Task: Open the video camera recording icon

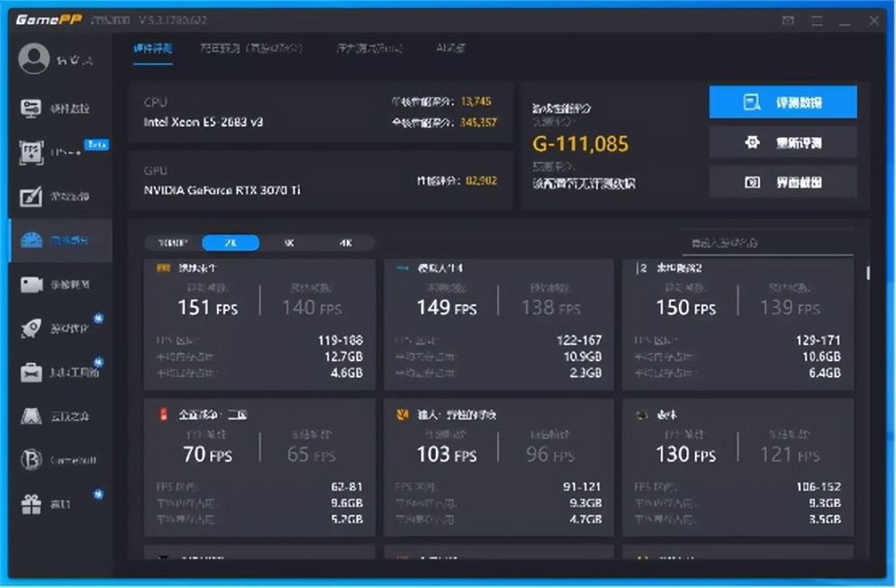Action: click(31, 284)
